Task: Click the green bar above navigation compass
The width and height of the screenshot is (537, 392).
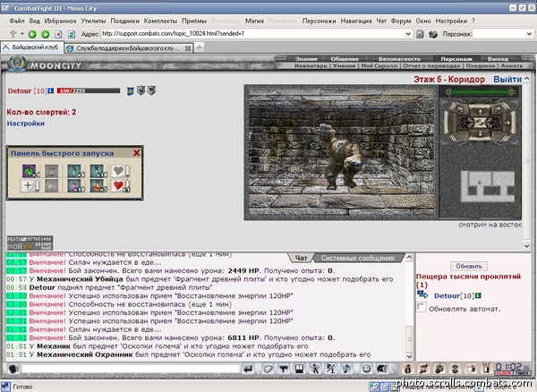Action: [480, 92]
